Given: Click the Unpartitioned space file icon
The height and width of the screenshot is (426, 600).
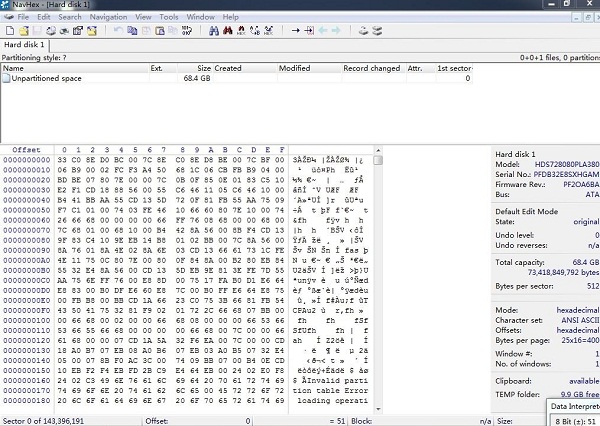Looking at the screenshot, I should coord(6,78).
